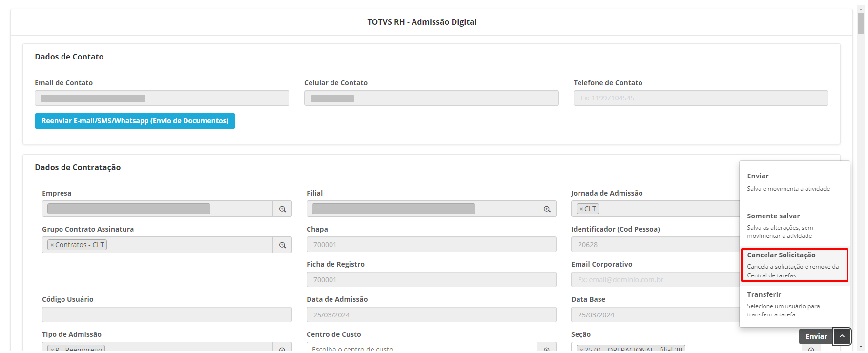Click the dark Enviar button
Image resolution: width=868 pixels, height=353 pixels.
click(x=816, y=336)
